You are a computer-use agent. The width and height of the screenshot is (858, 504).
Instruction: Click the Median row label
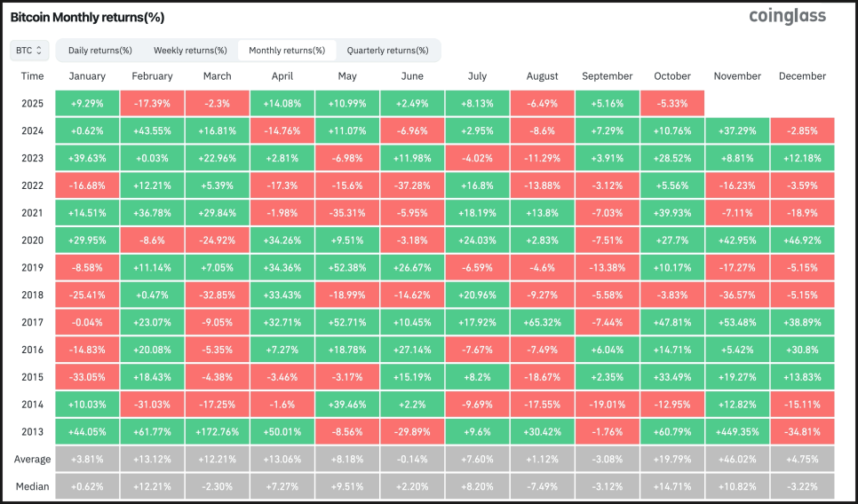tap(33, 486)
